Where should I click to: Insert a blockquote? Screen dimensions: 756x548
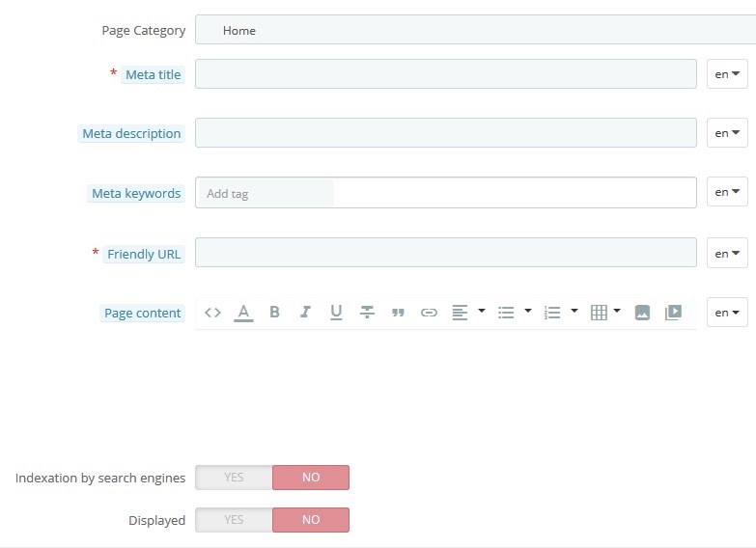tap(398, 313)
